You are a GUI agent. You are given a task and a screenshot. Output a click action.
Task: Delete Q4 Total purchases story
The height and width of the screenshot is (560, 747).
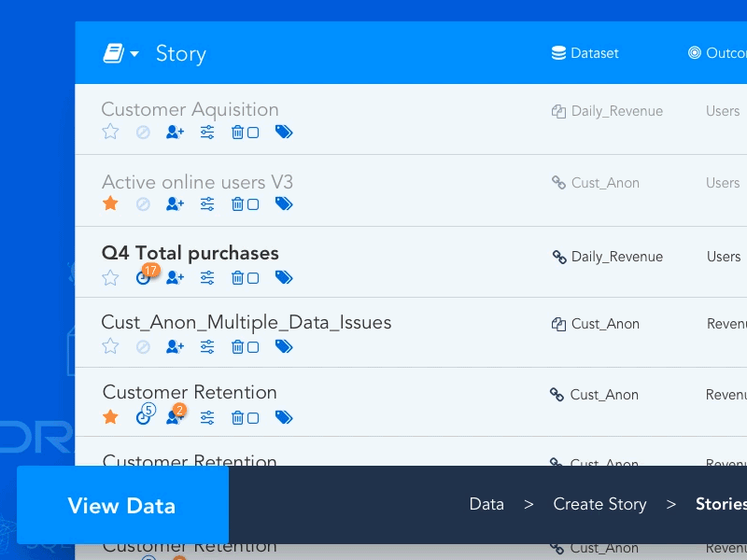pyautogui.click(x=237, y=277)
